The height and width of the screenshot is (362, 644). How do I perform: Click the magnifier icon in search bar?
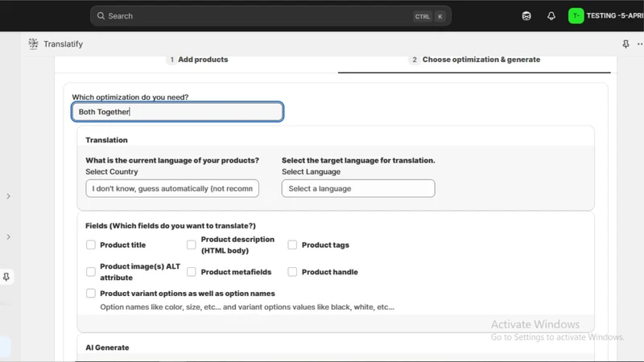tap(101, 16)
